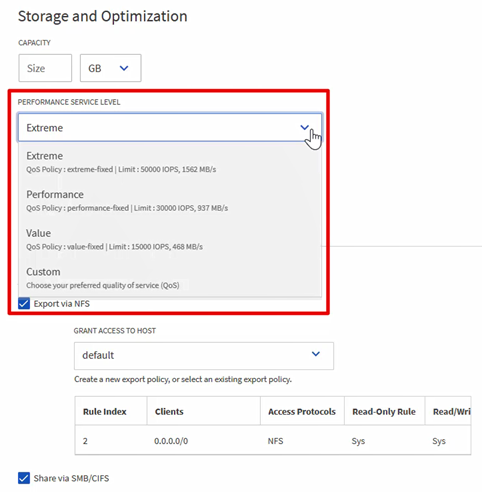
Task: Open the GB unit dropdown
Action: pyautogui.click(x=110, y=68)
